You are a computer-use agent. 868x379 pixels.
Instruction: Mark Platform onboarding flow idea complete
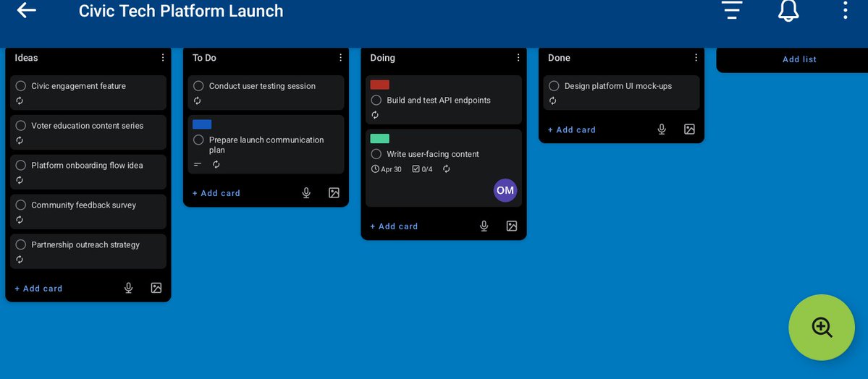[21, 165]
